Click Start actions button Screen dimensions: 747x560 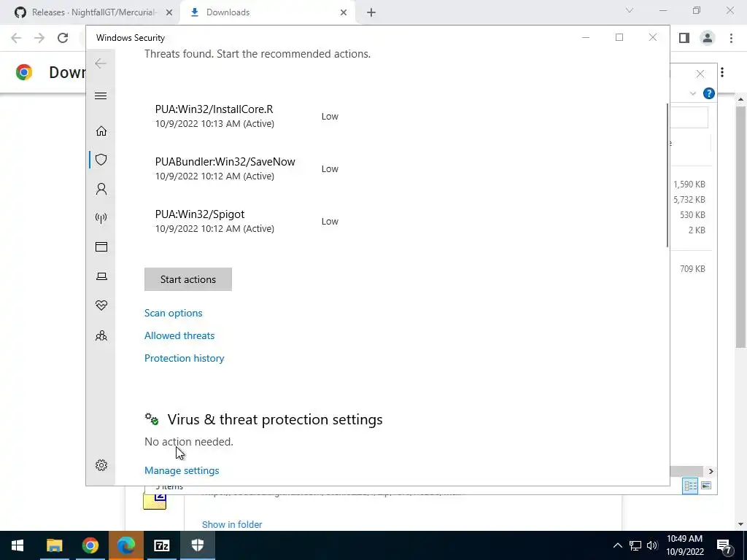pos(188,279)
